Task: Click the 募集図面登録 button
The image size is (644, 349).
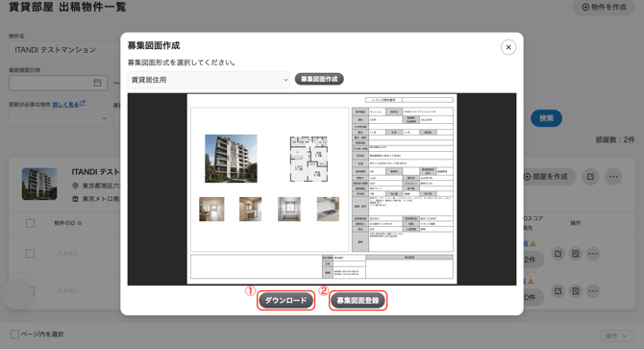Action: [x=358, y=301]
